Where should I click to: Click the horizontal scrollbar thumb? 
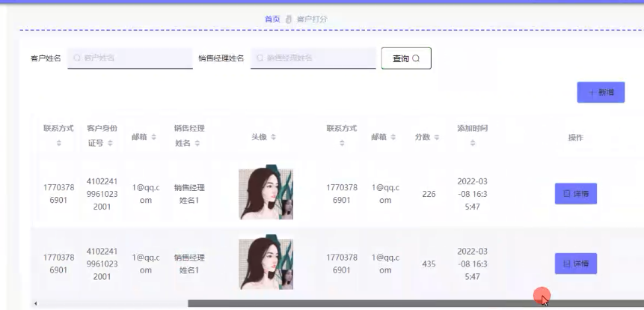[416, 303]
